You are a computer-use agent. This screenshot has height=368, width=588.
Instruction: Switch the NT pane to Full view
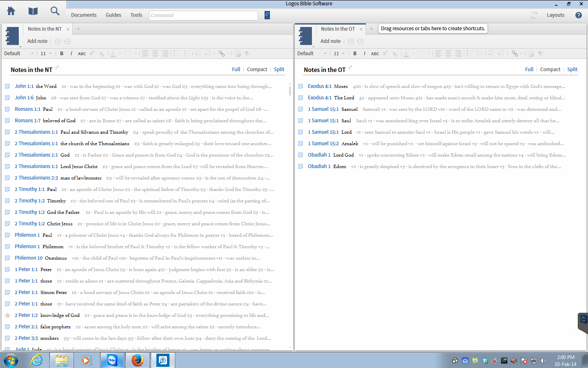[236, 70]
